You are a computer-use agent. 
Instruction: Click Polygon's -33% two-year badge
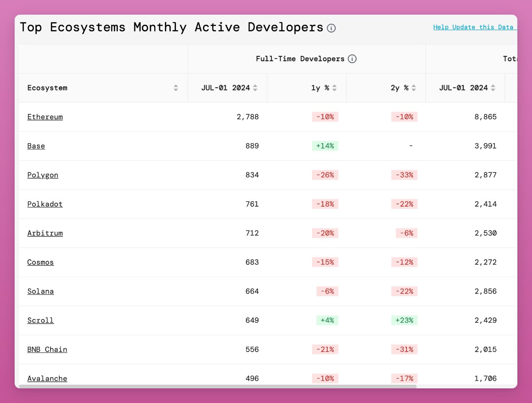(x=404, y=175)
